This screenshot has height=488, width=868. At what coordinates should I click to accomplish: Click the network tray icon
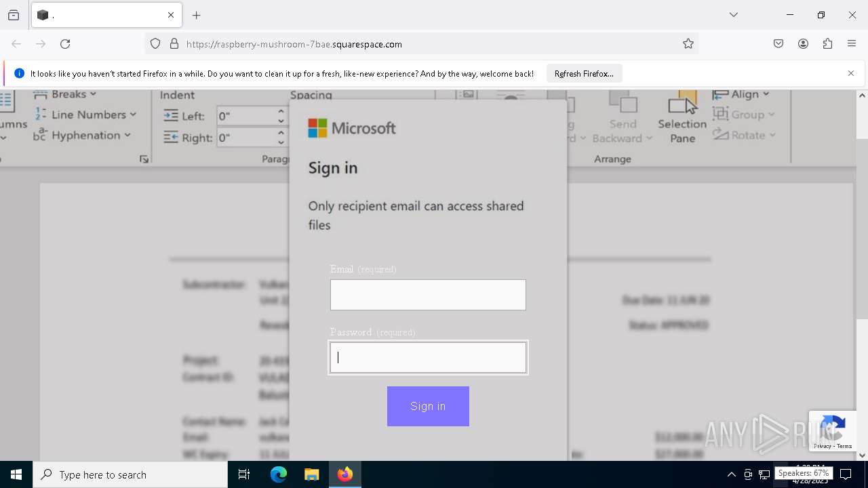[x=764, y=474]
